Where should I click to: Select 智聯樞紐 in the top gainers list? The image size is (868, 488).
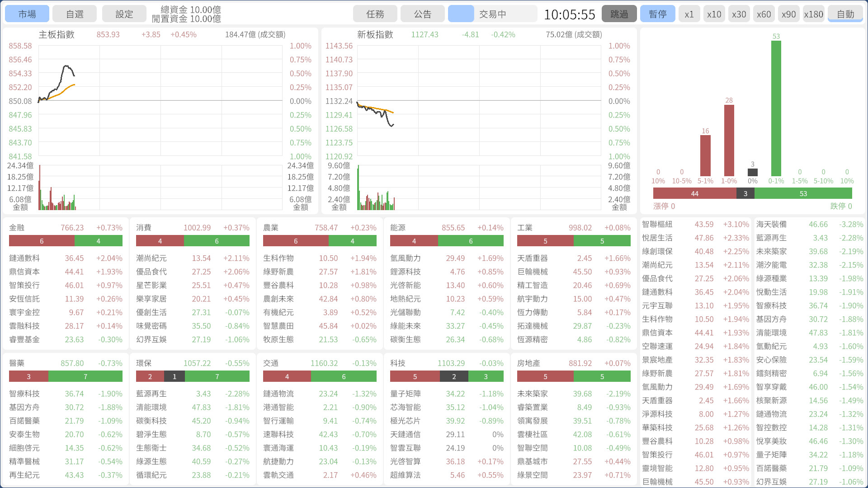click(x=657, y=225)
